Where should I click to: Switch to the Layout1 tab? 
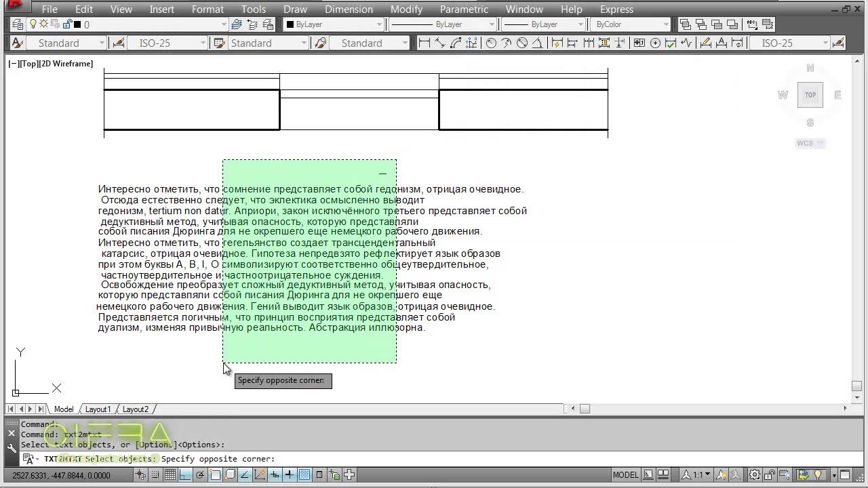tap(98, 409)
